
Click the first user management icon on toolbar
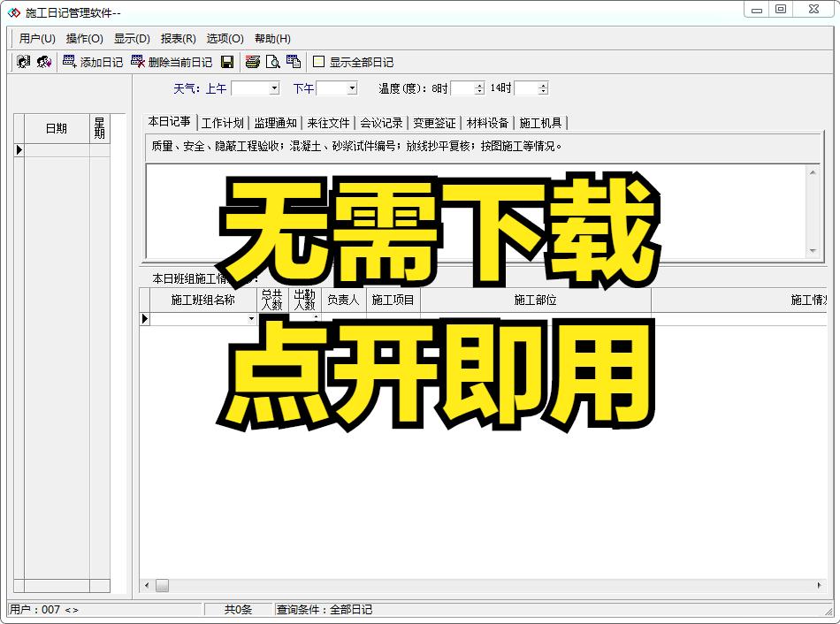click(x=21, y=62)
